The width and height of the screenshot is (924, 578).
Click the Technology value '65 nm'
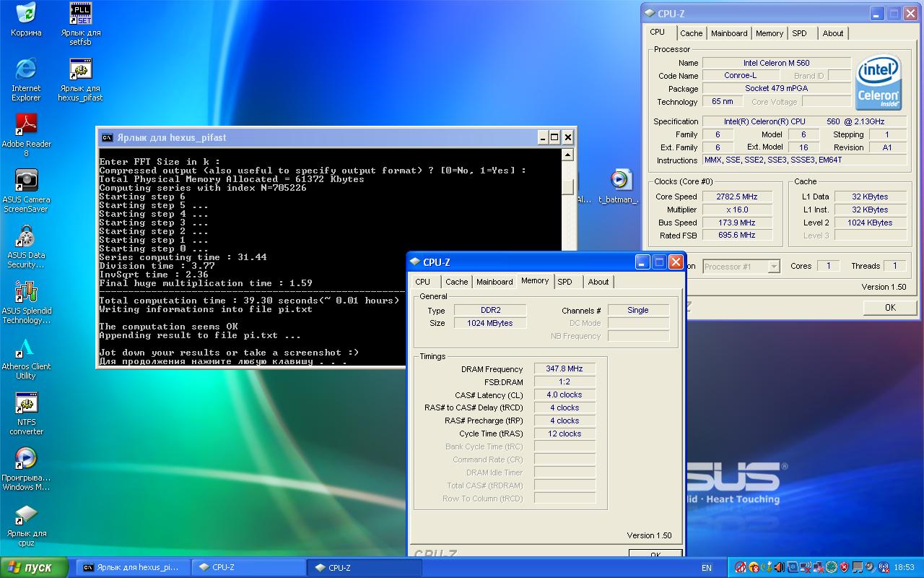[x=722, y=102]
